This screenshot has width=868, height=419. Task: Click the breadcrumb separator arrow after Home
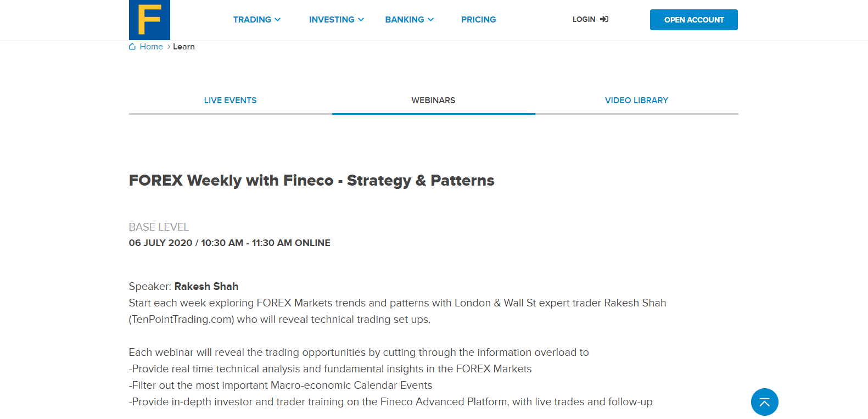(168, 47)
